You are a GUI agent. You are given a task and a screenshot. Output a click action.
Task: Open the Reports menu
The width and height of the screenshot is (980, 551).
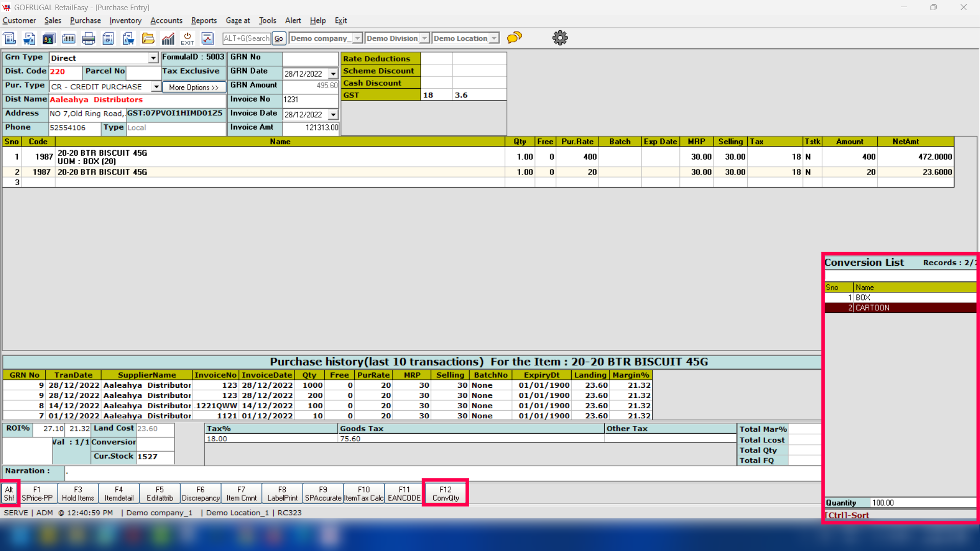point(204,20)
